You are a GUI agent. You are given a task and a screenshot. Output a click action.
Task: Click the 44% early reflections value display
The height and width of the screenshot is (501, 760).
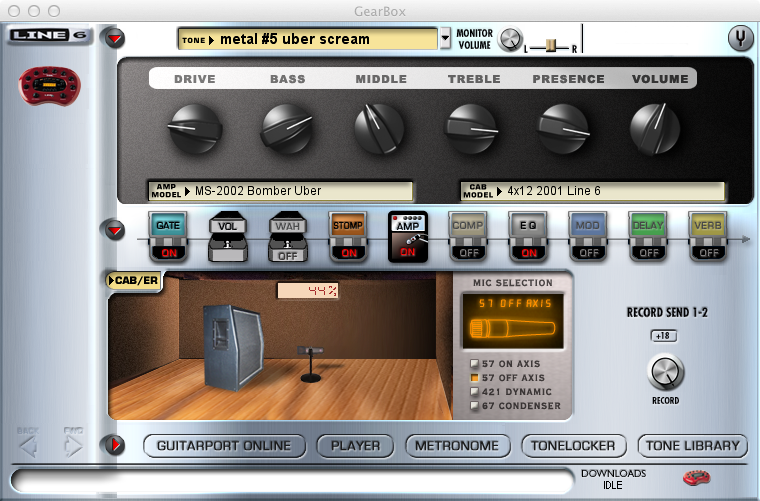308,291
